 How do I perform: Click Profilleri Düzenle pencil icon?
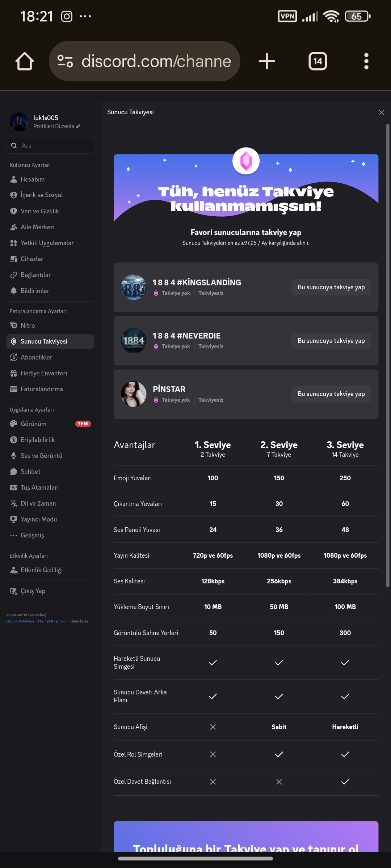78,126
